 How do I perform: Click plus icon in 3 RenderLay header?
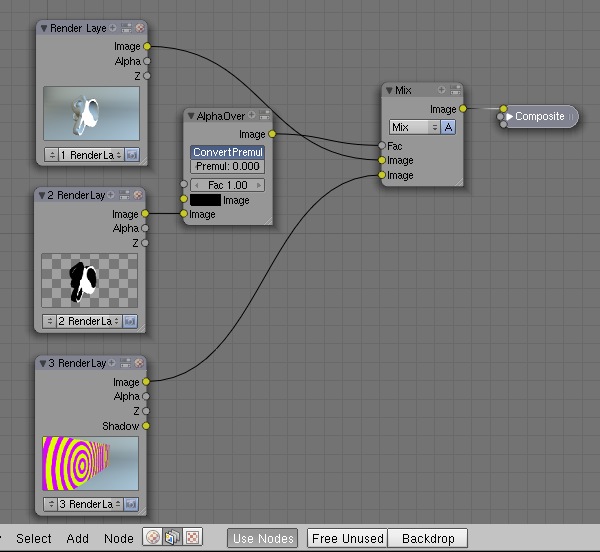(x=111, y=363)
